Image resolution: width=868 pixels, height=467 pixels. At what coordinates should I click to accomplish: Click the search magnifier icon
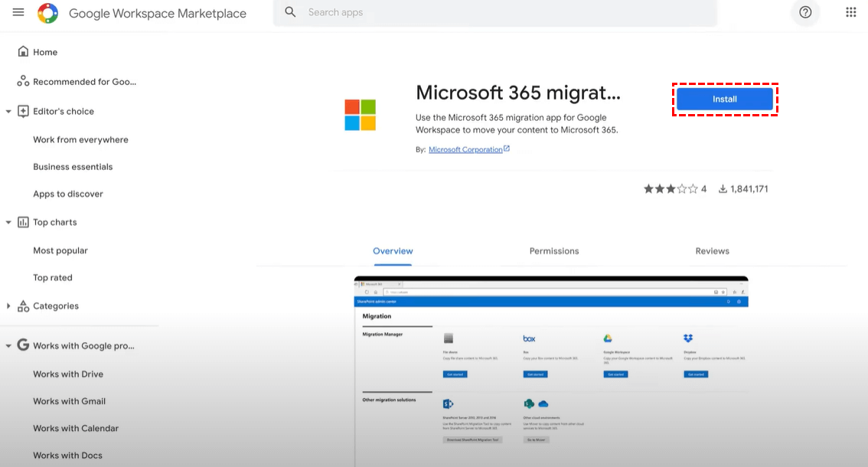[290, 12]
